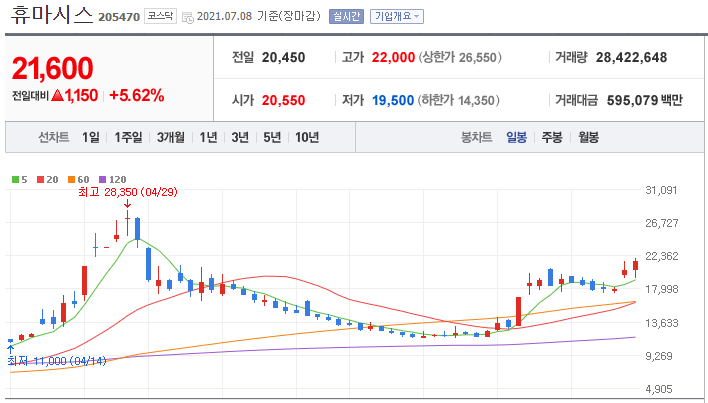Click the 고가 value 22,000
The height and width of the screenshot is (403, 708).
pyautogui.click(x=393, y=58)
